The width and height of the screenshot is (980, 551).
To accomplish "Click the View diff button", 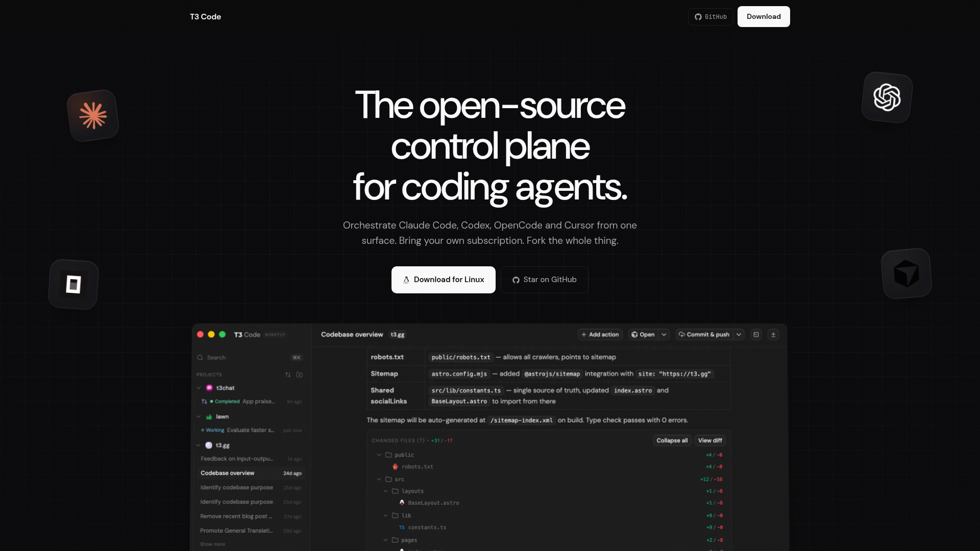I will tap(710, 440).
